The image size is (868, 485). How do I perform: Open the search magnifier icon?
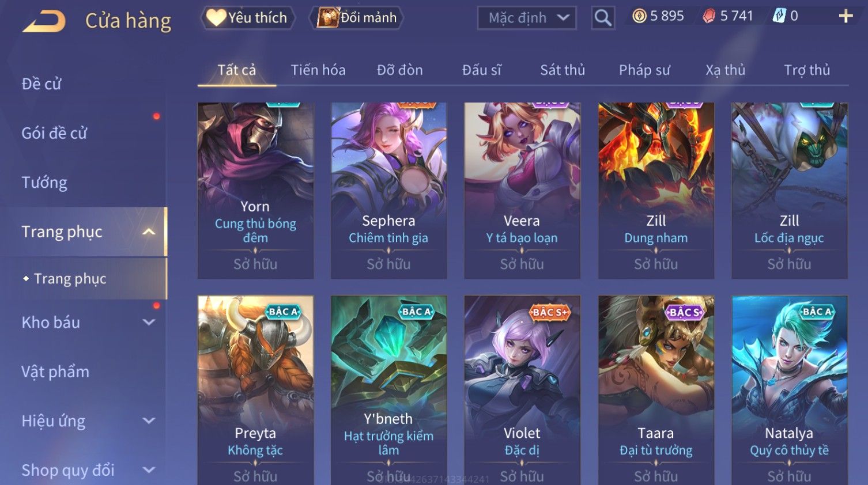pyautogui.click(x=603, y=18)
